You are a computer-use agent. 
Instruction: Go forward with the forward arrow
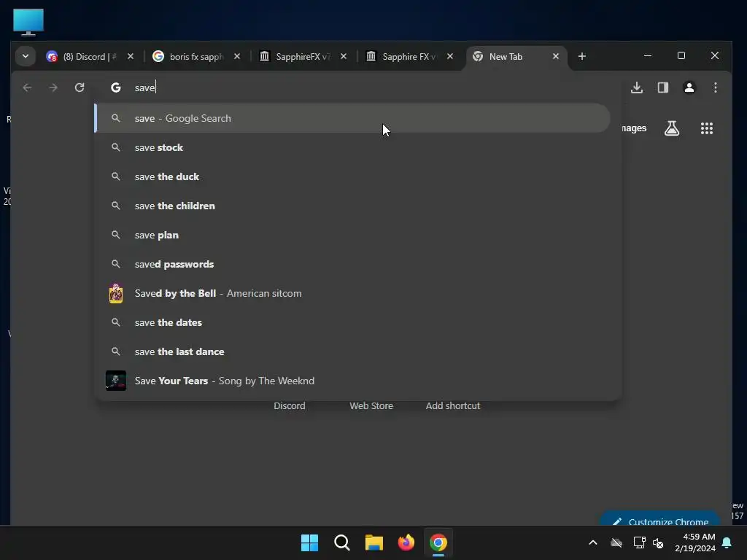(x=53, y=87)
